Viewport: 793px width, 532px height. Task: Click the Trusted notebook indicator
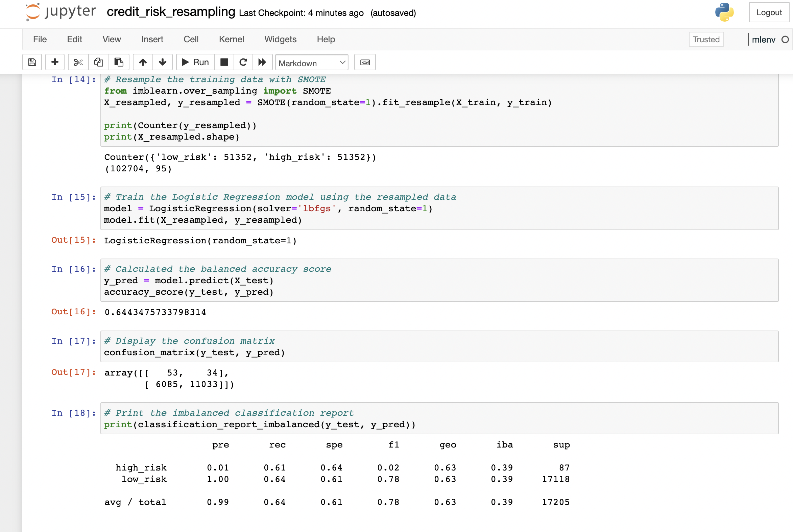coord(706,39)
